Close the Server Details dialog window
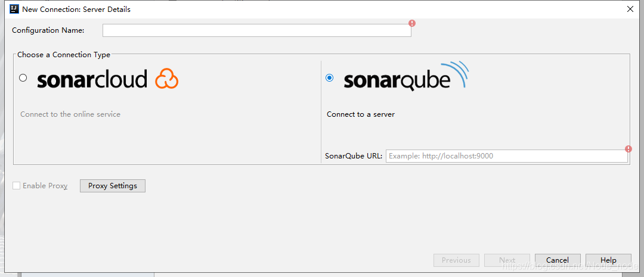 pos(630,9)
